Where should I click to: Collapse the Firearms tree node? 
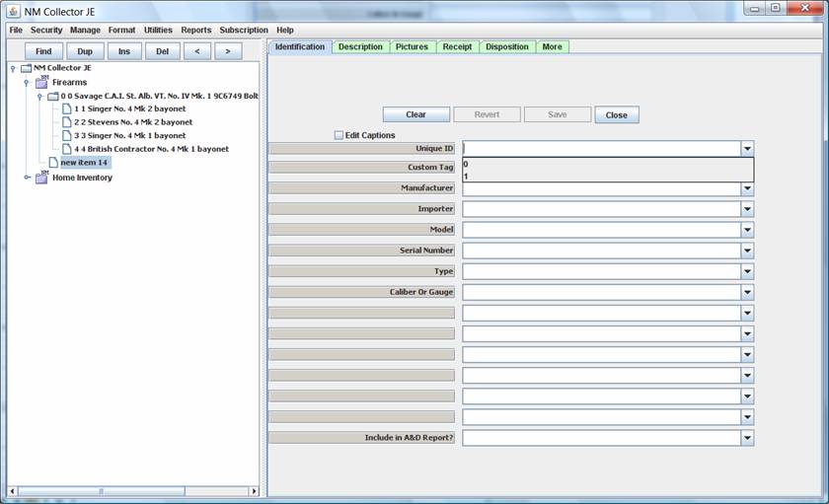(x=27, y=83)
